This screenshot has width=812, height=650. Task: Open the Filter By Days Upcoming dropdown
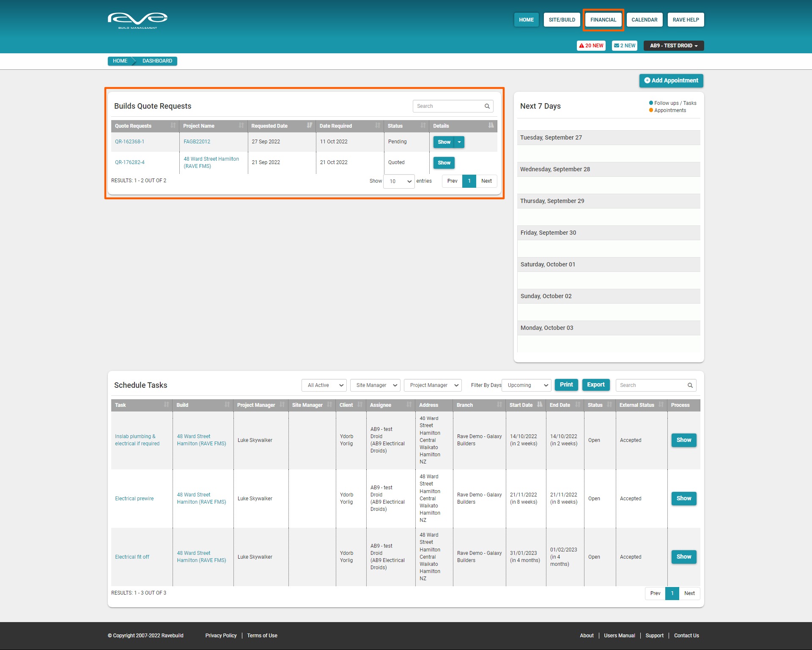tap(526, 385)
